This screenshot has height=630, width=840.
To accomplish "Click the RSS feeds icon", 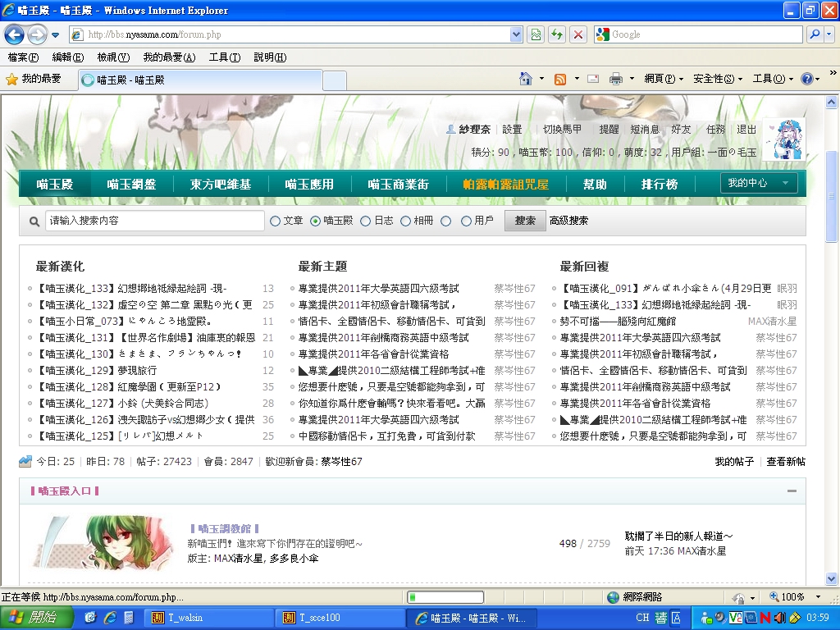I will pyautogui.click(x=560, y=79).
